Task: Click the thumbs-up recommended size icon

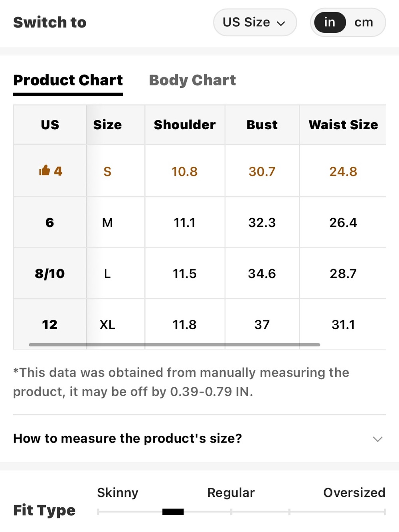Action: click(44, 170)
